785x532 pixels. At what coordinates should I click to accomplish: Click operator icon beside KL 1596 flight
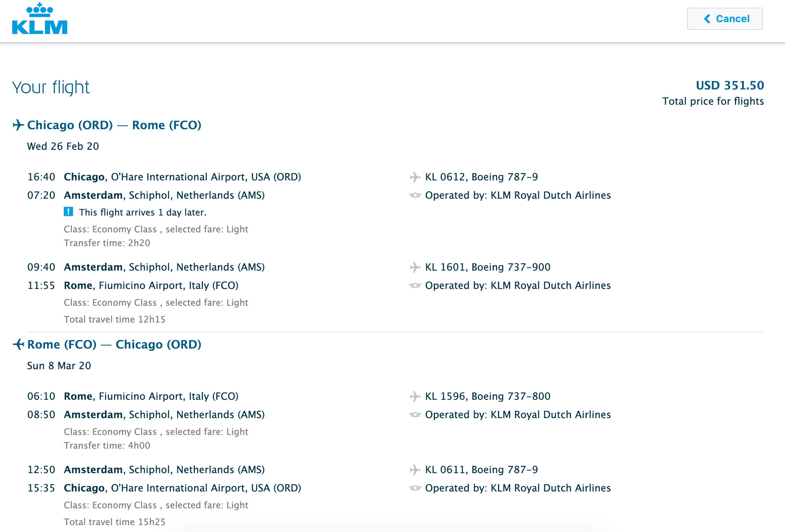pos(415,415)
